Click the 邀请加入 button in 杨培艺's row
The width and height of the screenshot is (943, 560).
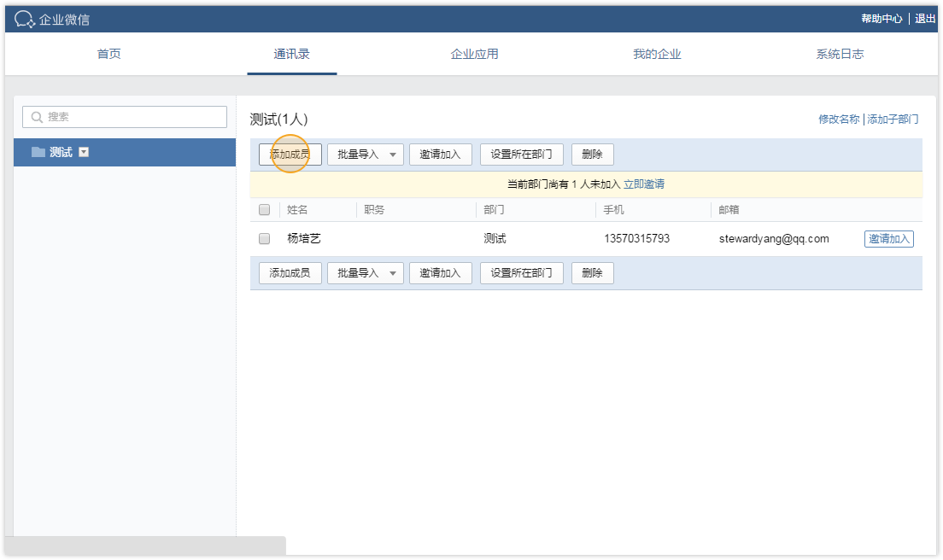coord(888,238)
